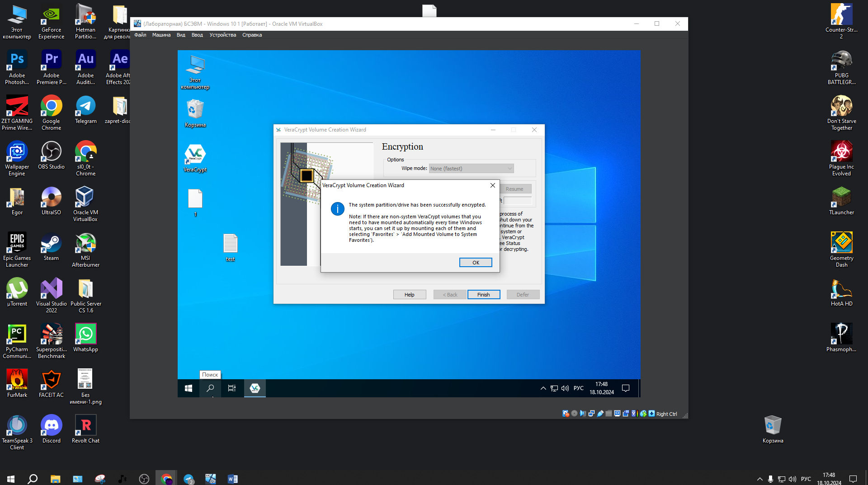868x485 pixels.
Task: Click Finish in the VeraCrypt wizard
Action: pos(484,295)
